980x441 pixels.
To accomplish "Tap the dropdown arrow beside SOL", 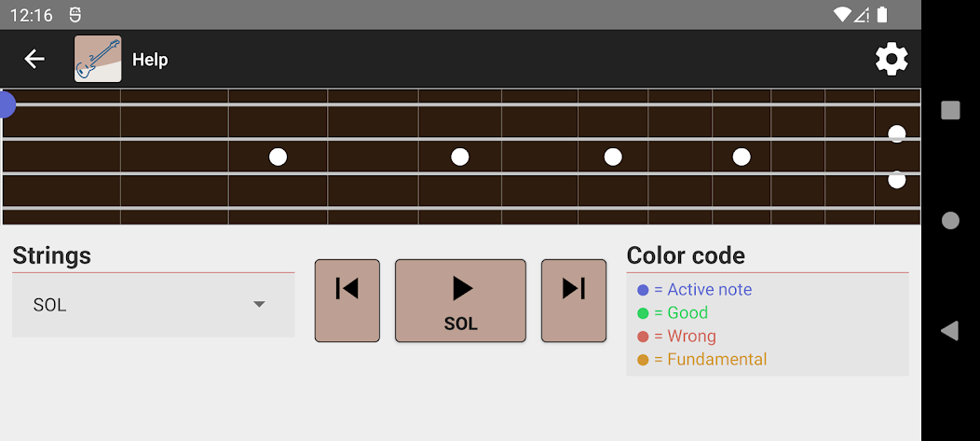I will pyautogui.click(x=260, y=305).
